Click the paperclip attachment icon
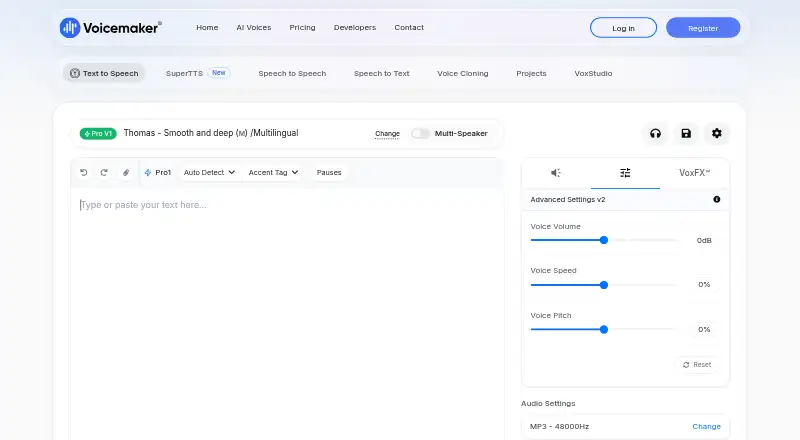Screen dimensions: 800x440 click(126, 173)
